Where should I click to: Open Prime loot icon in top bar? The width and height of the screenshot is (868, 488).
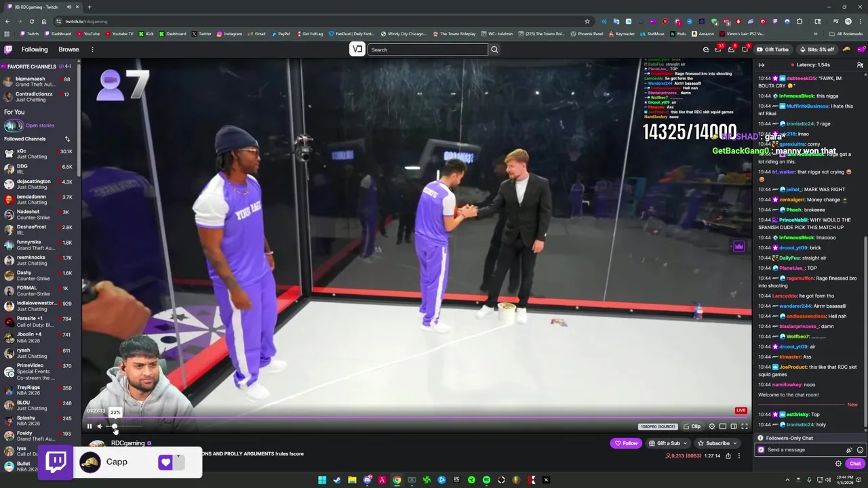point(706,49)
